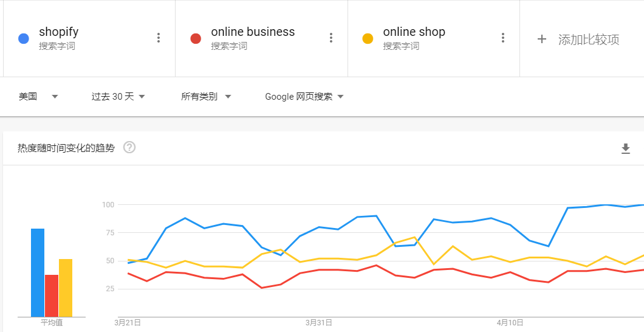644x332 pixels.
Task: Open shopify term three-dot options menu
Action: 159,38
